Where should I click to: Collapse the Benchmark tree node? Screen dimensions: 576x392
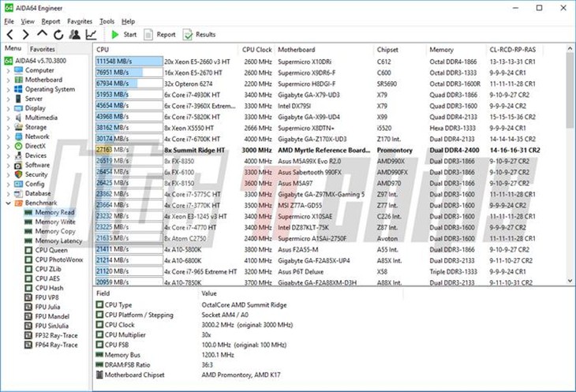point(8,203)
